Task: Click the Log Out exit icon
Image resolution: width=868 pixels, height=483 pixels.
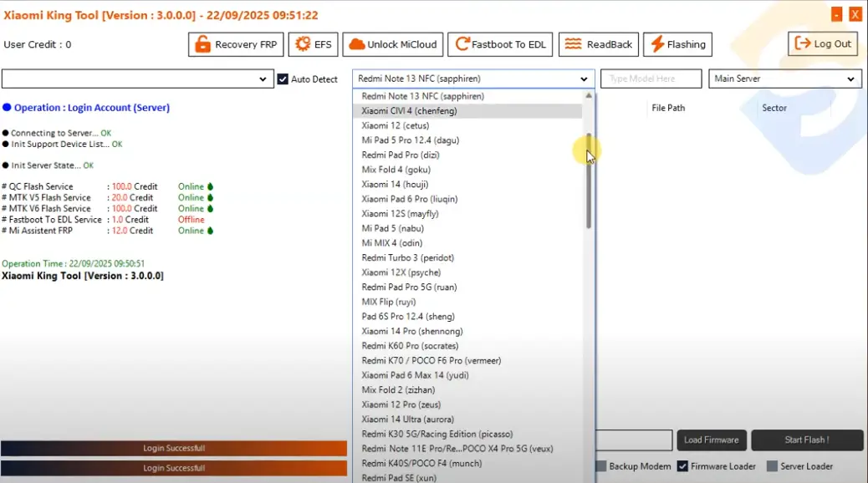Action: coord(803,43)
